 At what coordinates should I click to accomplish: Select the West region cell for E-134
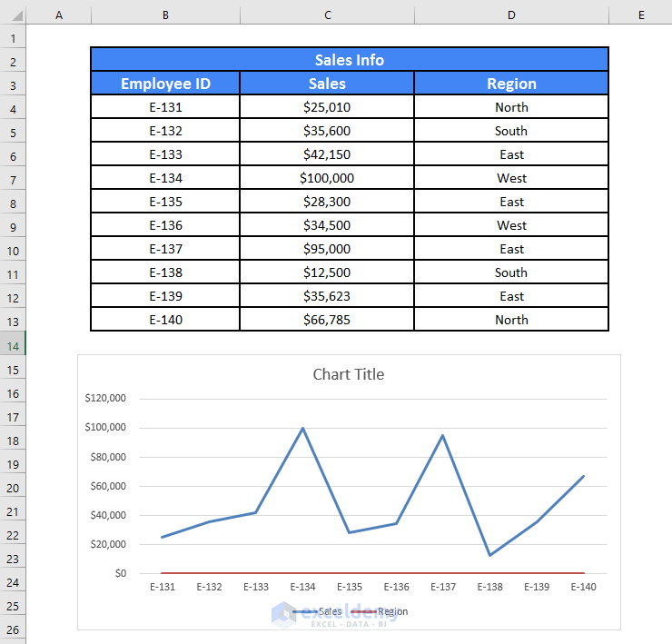(x=511, y=177)
